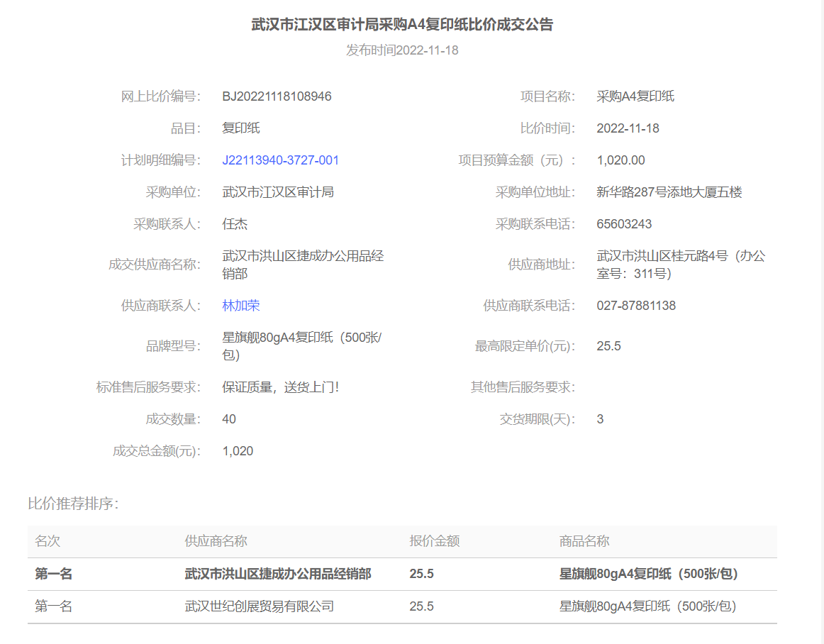
Task: Open plan detail link J22113940-3727-001
Action: tap(280, 160)
